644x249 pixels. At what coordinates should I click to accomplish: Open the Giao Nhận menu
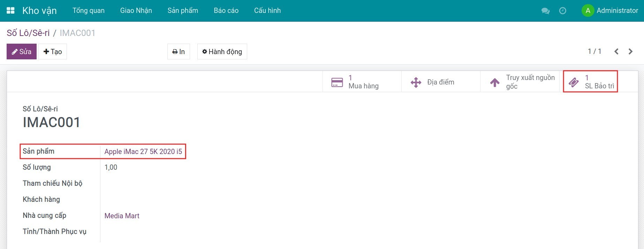(136, 10)
